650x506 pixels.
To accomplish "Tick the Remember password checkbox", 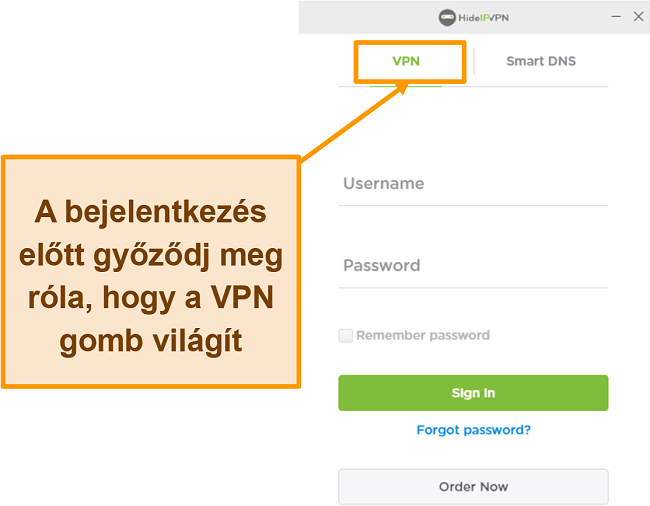I will tap(345, 335).
